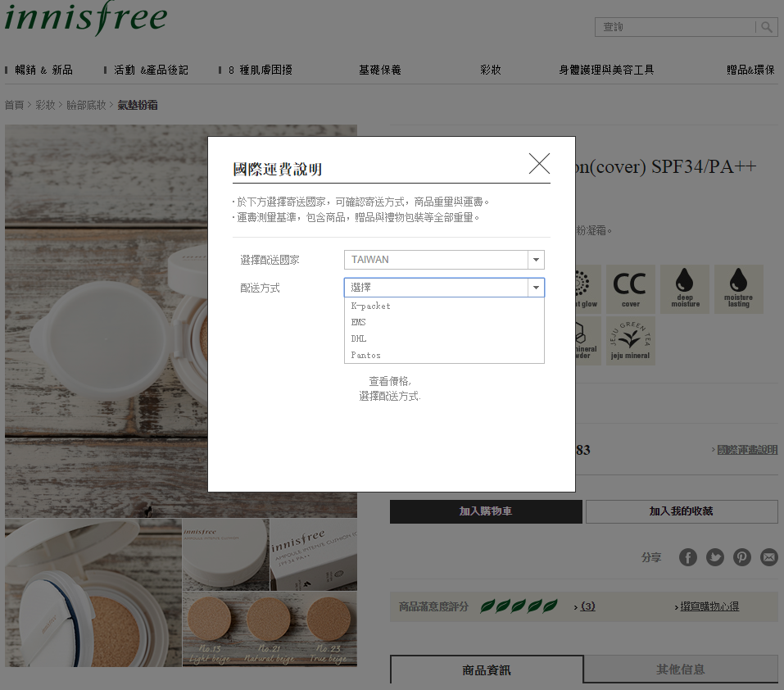Click the CC cover feature icon
Screen dimensions: 784x690
(x=631, y=289)
